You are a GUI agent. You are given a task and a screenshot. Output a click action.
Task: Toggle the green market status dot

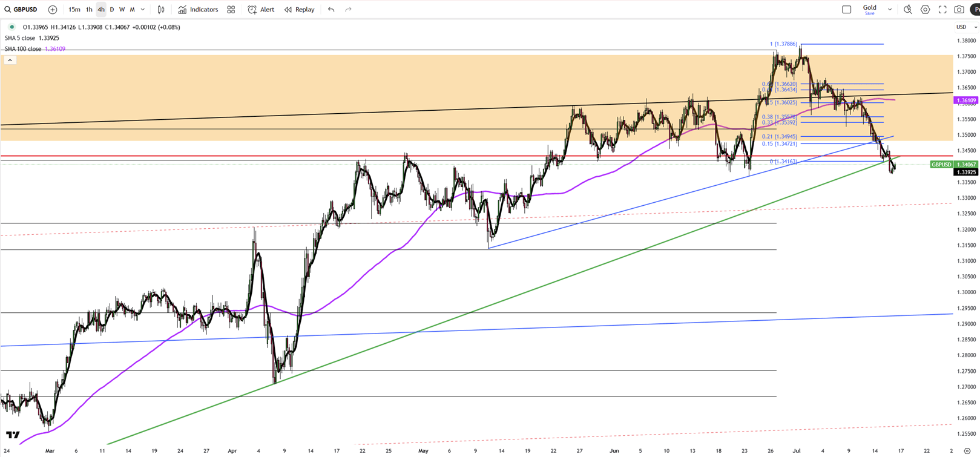pyautogui.click(x=12, y=27)
